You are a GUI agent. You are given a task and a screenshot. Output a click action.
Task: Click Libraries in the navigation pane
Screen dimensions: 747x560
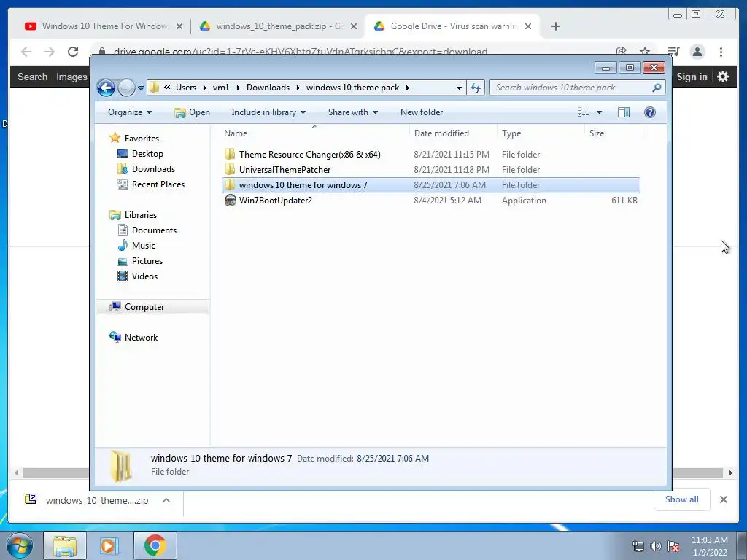(141, 215)
